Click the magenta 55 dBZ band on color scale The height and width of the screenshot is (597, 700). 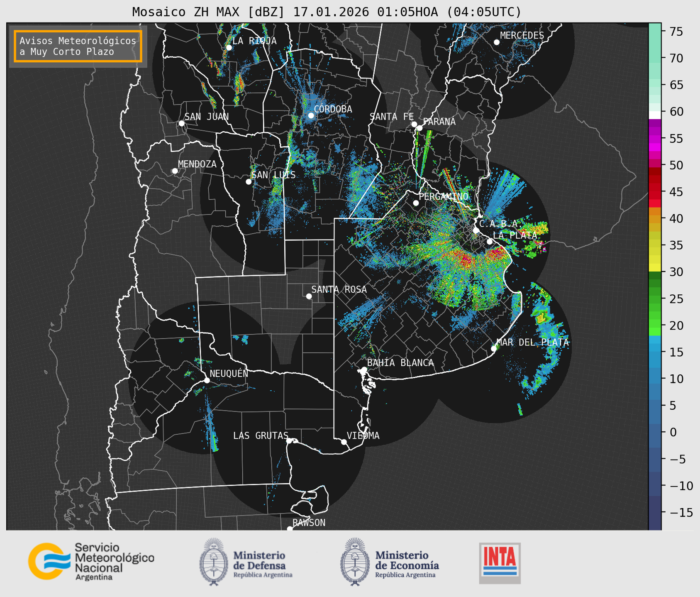655,139
